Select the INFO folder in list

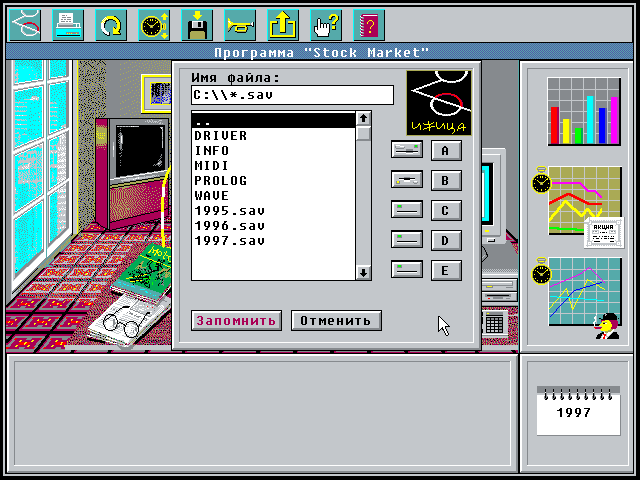pyautogui.click(x=273, y=151)
